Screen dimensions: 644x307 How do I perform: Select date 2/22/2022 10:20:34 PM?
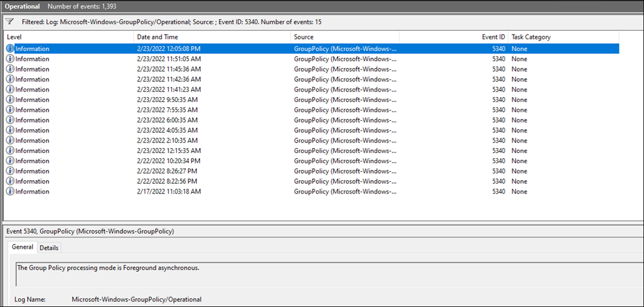coord(169,161)
